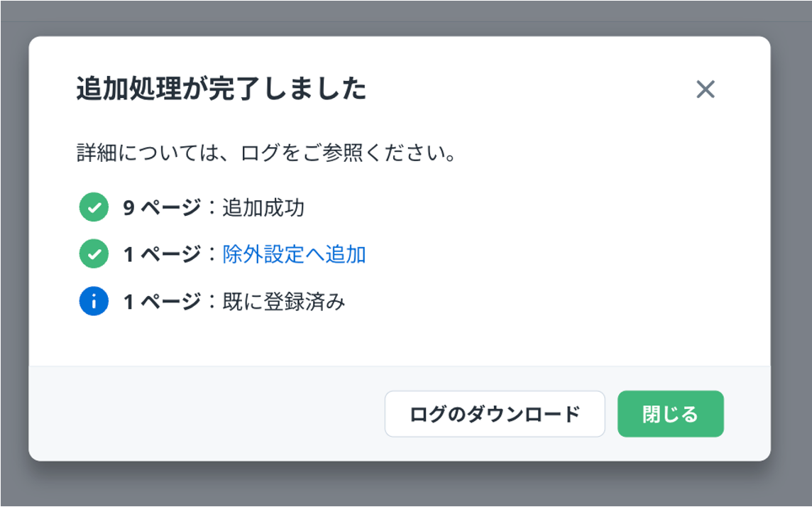Click the 詳細については、ログをご参照ください text

[x=265, y=153]
